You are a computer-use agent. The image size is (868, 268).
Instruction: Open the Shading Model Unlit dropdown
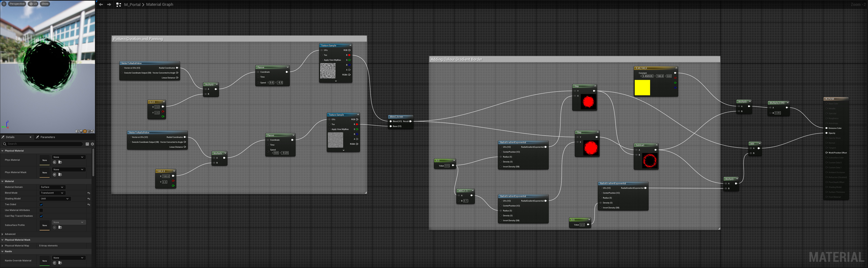point(55,199)
